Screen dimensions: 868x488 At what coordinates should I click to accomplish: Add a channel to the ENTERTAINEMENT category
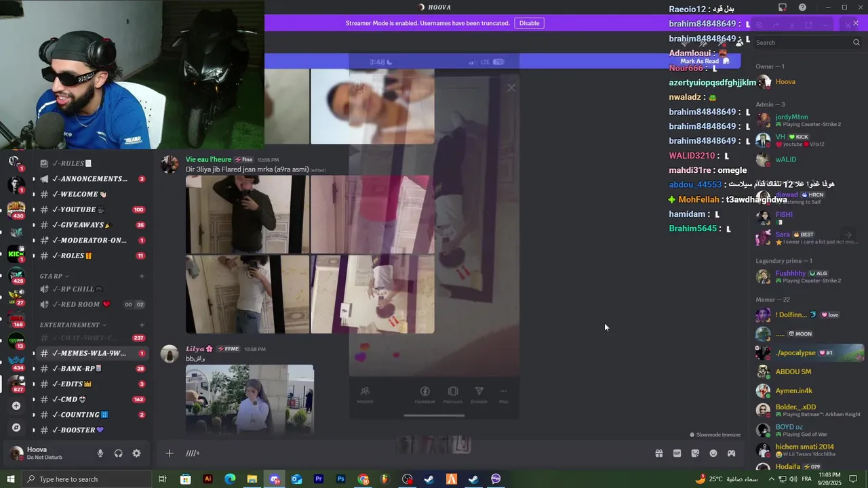tap(142, 325)
